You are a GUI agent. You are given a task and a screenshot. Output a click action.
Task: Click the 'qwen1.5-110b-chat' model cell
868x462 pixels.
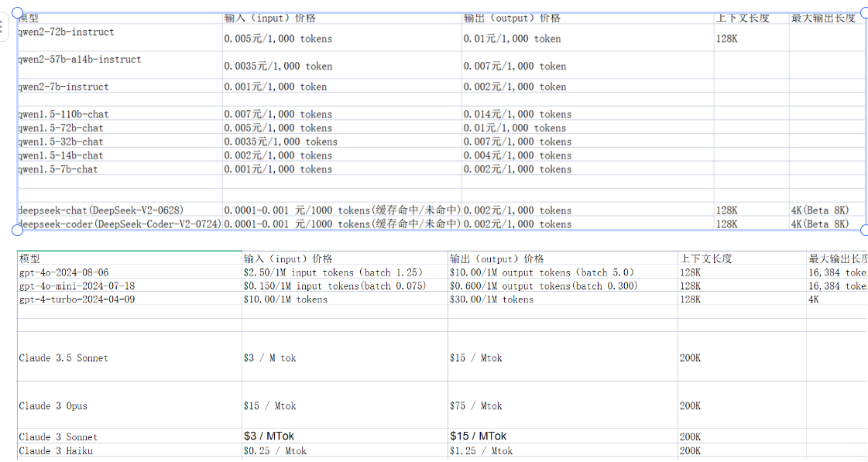click(63, 114)
